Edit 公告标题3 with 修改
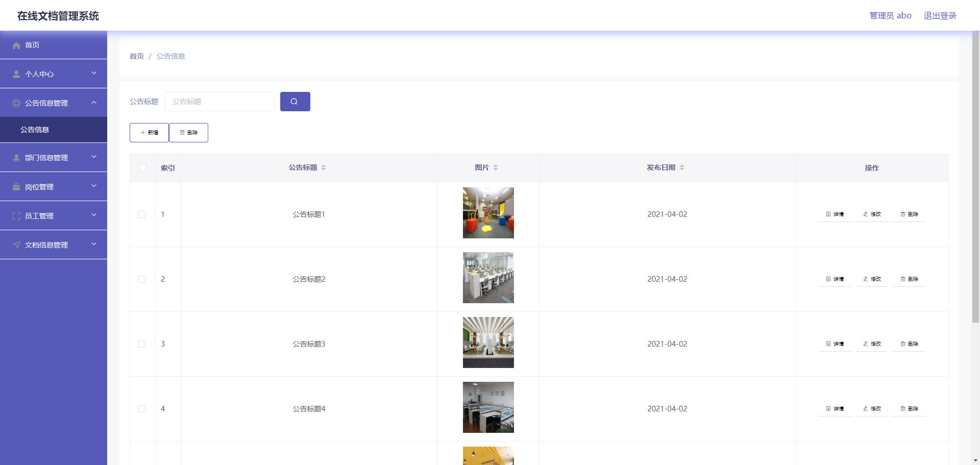This screenshot has width=980, height=465. (872, 344)
